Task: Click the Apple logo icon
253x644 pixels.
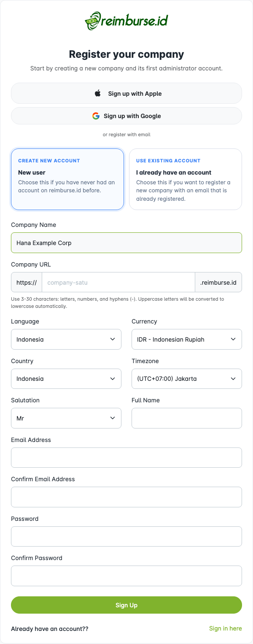Action: tap(97, 93)
